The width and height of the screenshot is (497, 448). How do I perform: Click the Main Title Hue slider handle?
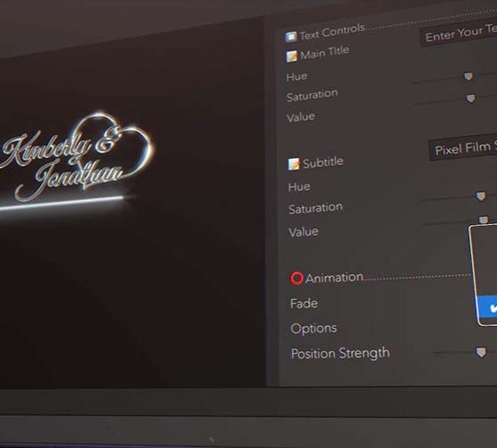tap(468, 76)
